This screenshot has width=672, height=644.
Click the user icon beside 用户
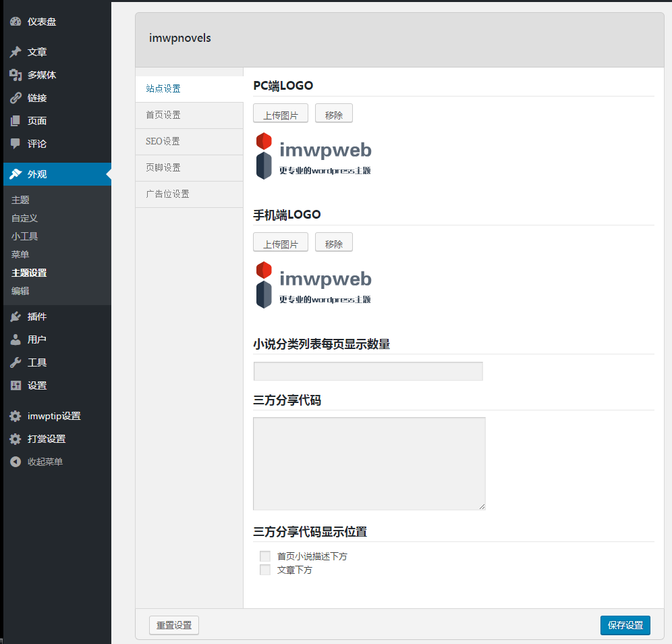[x=16, y=340]
